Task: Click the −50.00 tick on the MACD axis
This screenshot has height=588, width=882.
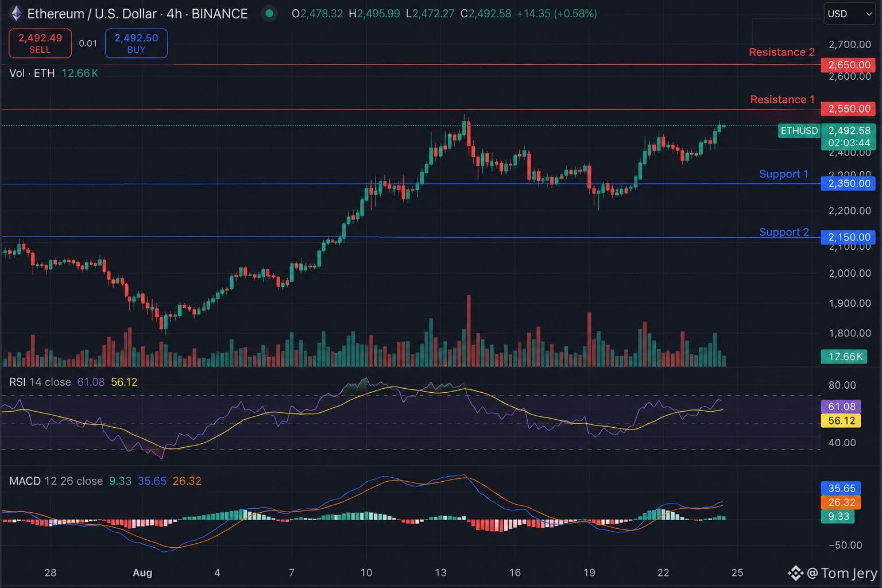Action: tap(845, 545)
